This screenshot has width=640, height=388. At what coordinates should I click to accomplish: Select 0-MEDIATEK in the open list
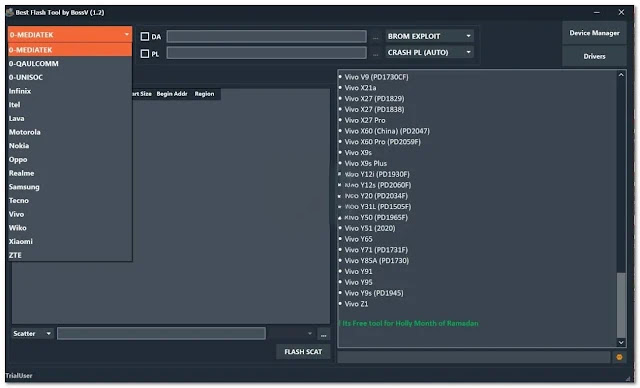(x=70, y=50)
